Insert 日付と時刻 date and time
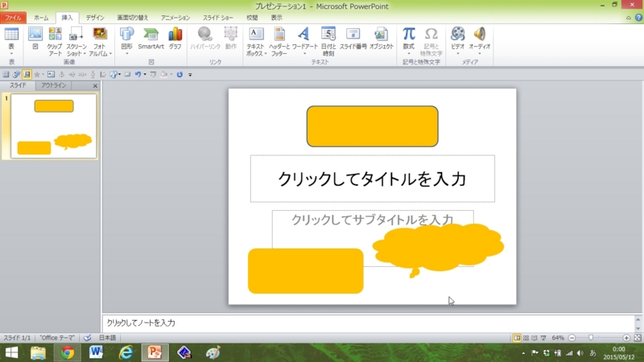The height and width of the screenshot is (362, 644). (x=328, y=41)
